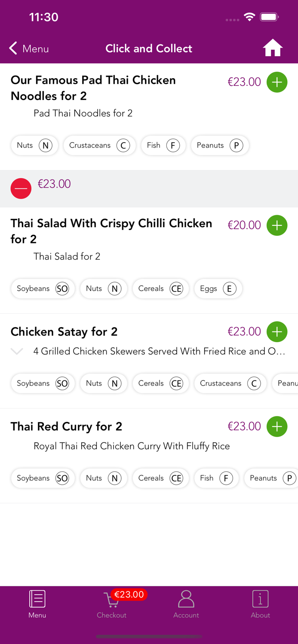Screen dimensions: 298x644
Task: Open the About tab
Action: point(260,604)
